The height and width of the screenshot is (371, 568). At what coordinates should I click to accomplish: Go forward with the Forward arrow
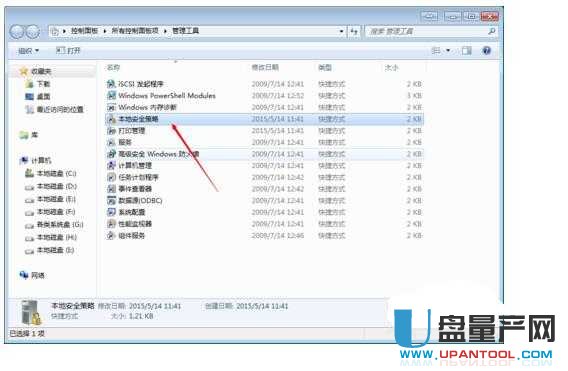(33, 32)
